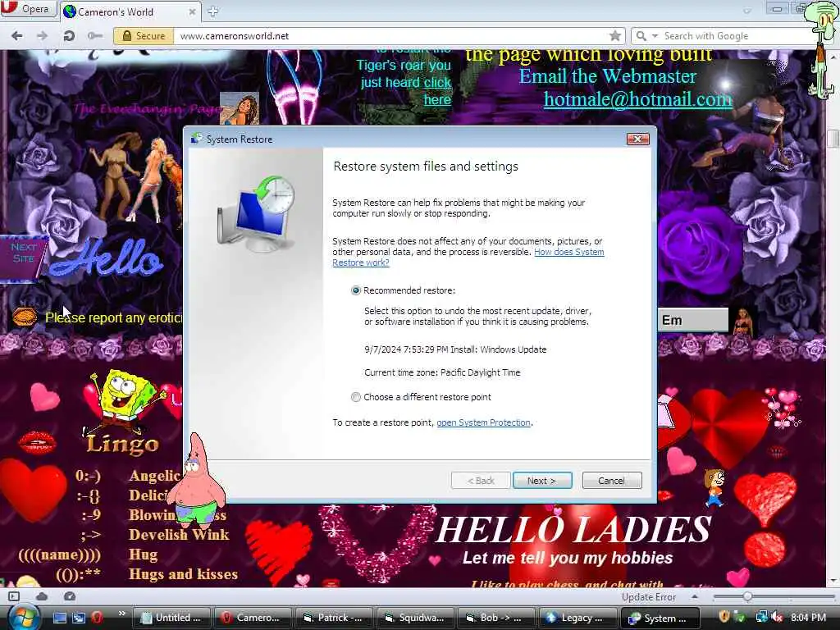
Task: Click Switch Between Windows quick launch icon
Action: coord(79,618)
